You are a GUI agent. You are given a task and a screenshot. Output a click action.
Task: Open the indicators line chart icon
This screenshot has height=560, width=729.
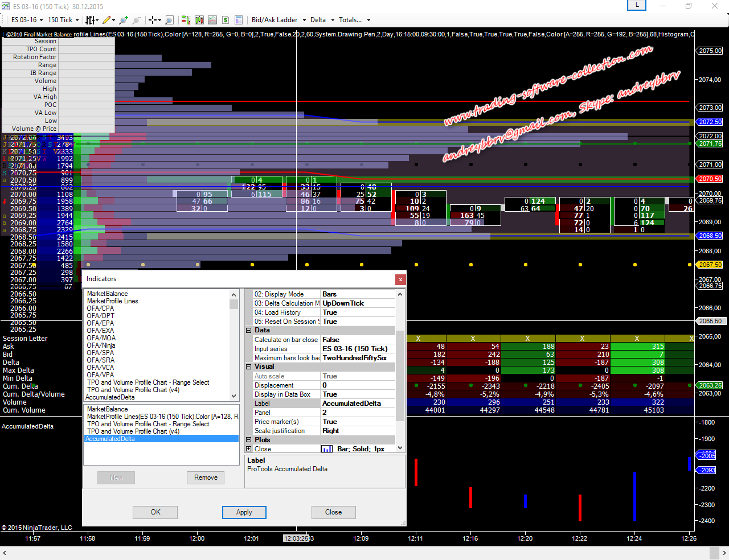[x=212, y=20]
